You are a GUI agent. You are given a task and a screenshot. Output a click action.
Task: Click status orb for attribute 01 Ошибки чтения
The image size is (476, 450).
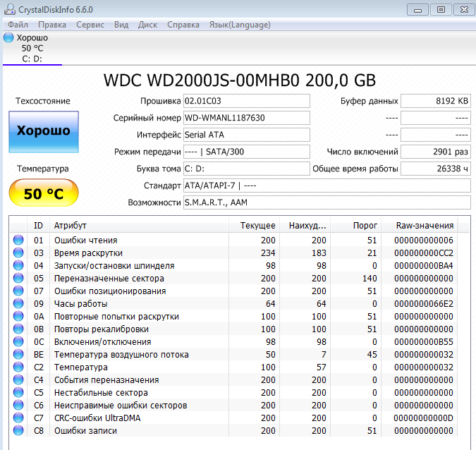pos(18,240)
